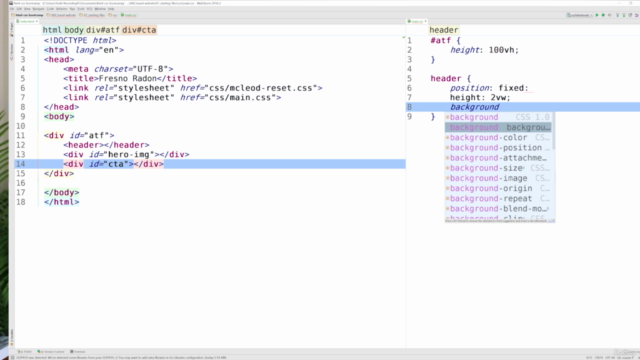Open the Refactor menu
640x360 pixels.
coord(62,9)
